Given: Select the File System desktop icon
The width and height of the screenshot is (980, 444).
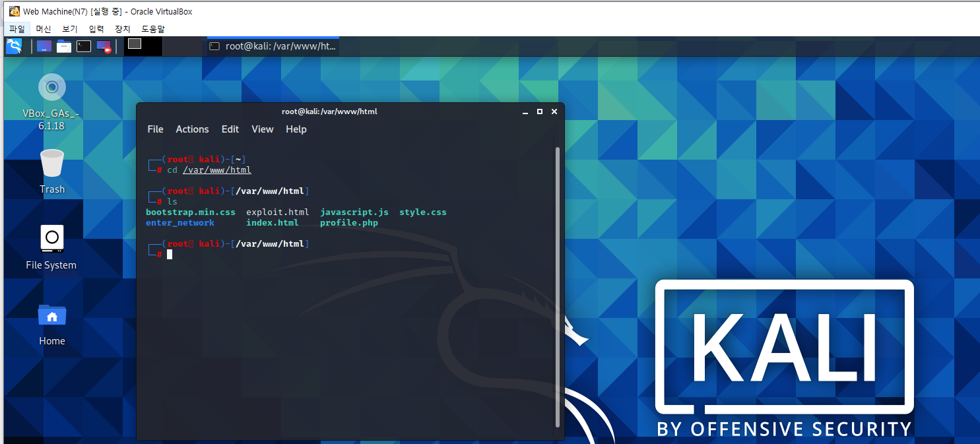Looking at the screenshot, I should (52, 238).
